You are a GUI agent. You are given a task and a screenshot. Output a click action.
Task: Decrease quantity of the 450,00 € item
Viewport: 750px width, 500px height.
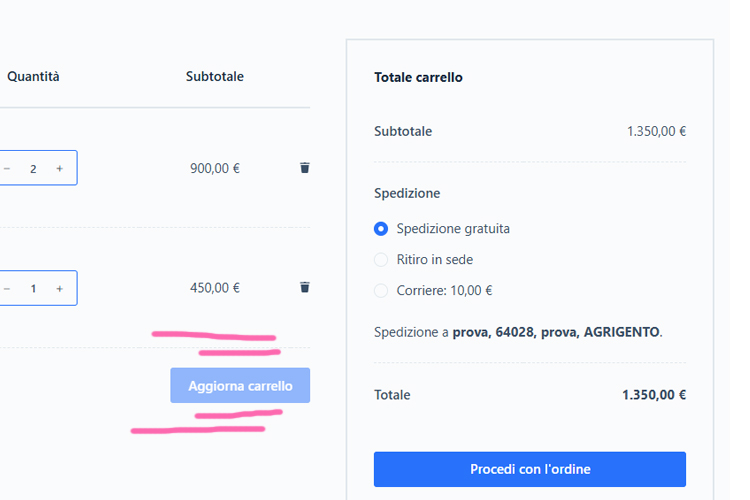click(7, 288)
